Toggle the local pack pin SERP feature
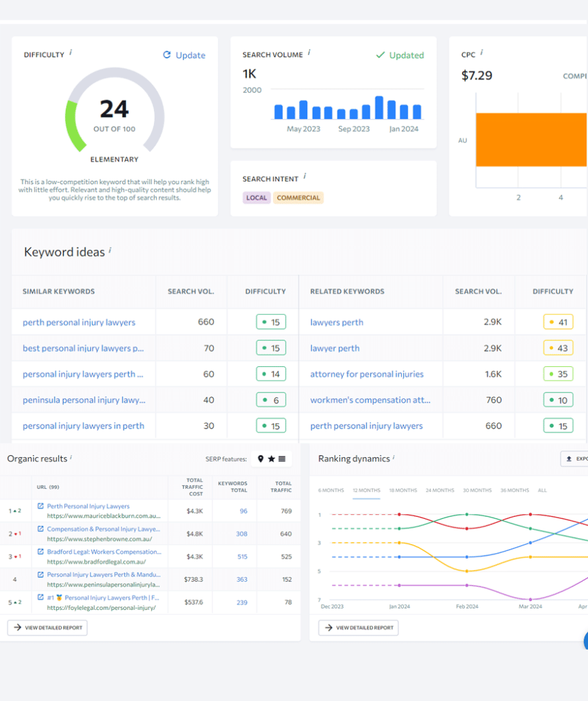This screenshot has width=588, height=701. click(260, 457)
